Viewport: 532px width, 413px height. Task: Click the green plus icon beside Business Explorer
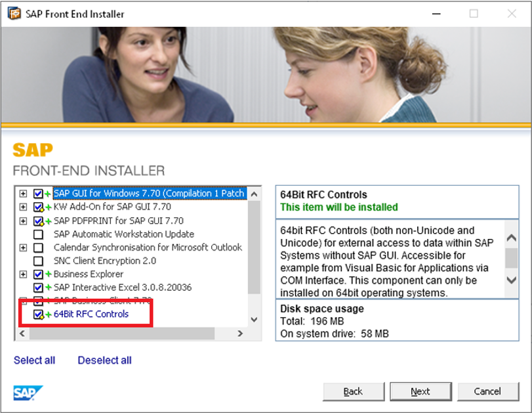(48, 274)
